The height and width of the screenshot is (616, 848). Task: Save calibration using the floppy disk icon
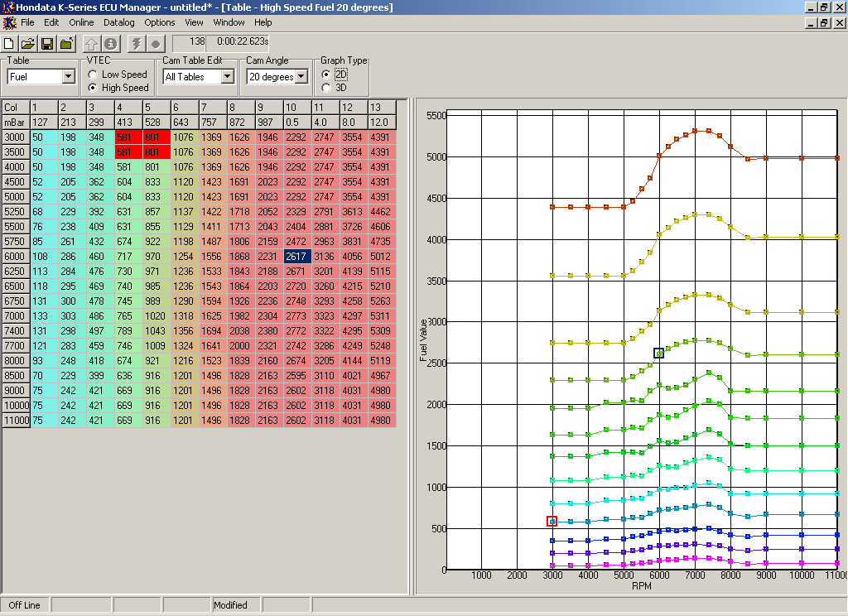(x=47, y=44)
